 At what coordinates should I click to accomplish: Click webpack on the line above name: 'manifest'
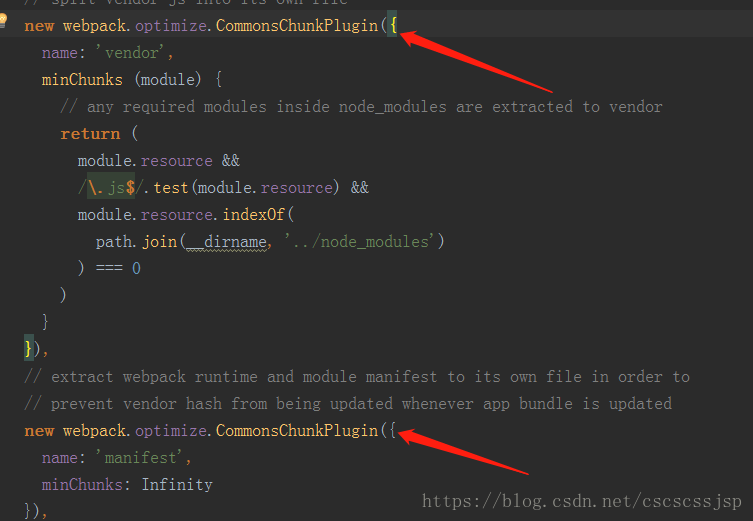[95, 431]
